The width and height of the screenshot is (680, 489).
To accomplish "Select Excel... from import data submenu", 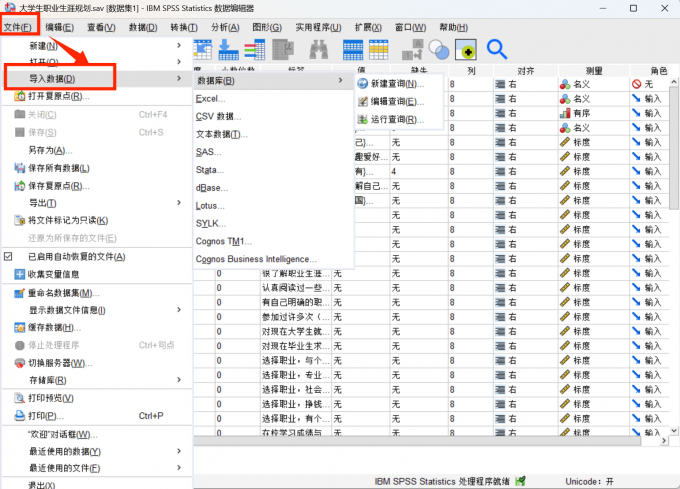I will pos(211,99).
